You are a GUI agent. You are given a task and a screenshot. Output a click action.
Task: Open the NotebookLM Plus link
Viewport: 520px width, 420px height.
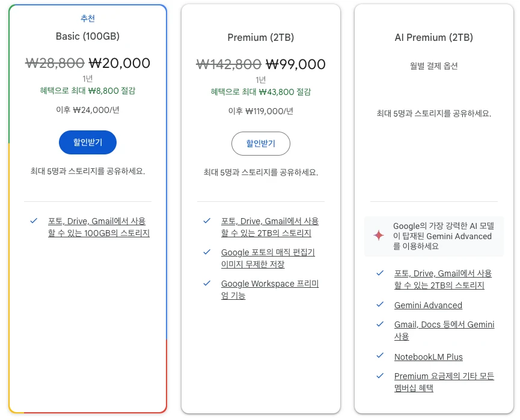[429, 357]
